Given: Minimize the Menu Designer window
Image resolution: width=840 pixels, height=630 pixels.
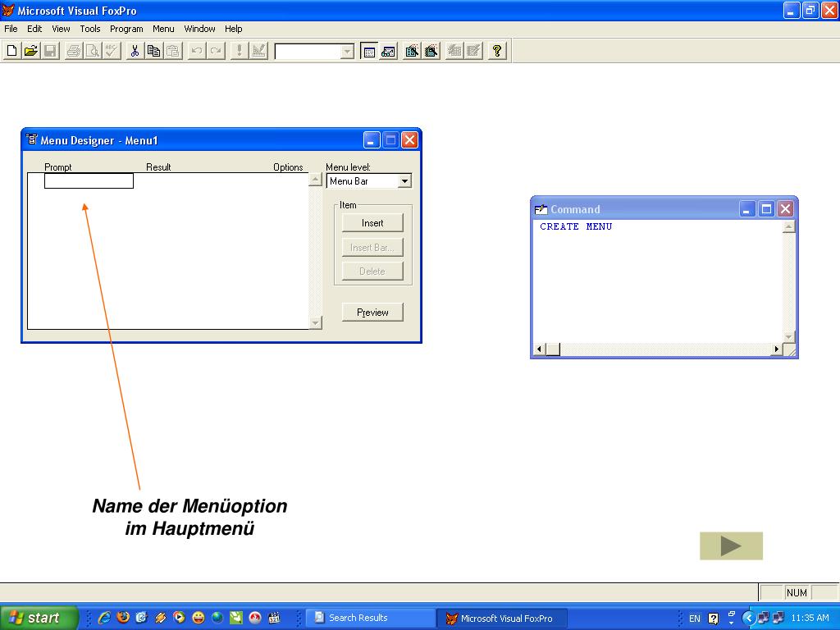Looking at the screenshot, I should click(372, 140).
